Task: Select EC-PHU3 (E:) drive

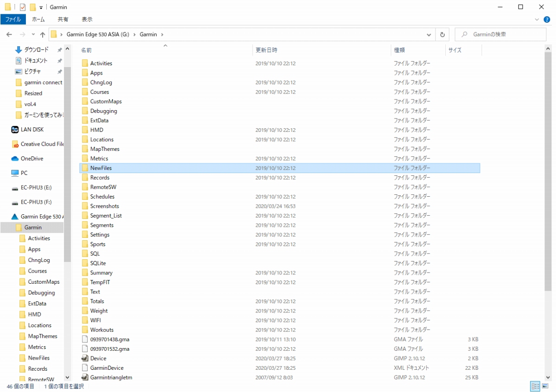Action: tap(36, 187)
